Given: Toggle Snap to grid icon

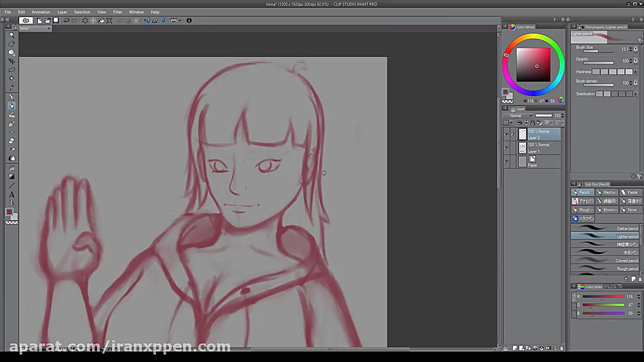Looking at the screenshot, I should (163, 21).
